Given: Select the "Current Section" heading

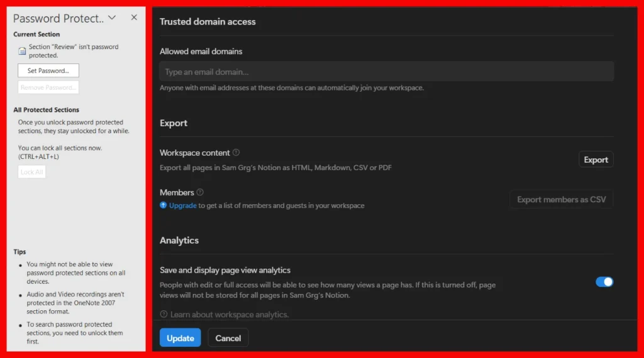Looking at the screenshot, I should (36, 35).
